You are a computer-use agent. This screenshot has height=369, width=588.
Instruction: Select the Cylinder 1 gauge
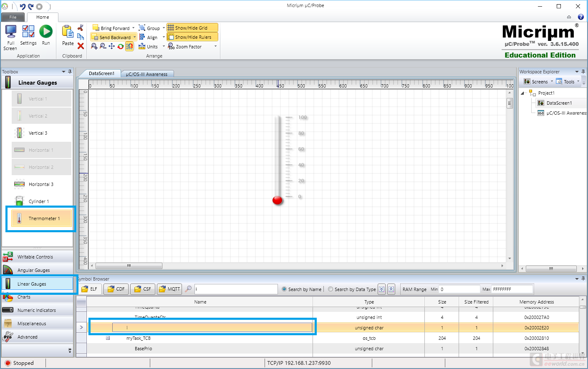coord(41,201)
